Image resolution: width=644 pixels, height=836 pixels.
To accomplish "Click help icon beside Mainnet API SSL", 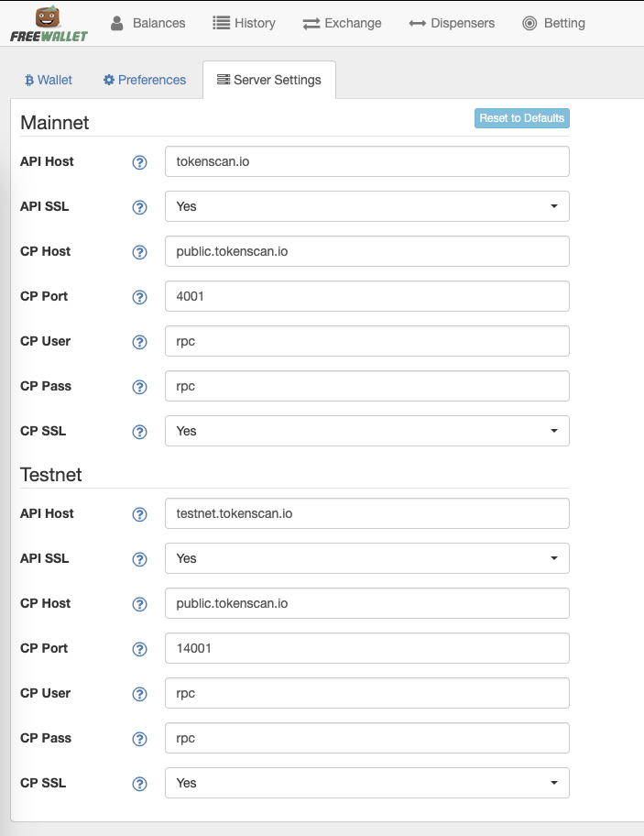I will pos(139,207).
